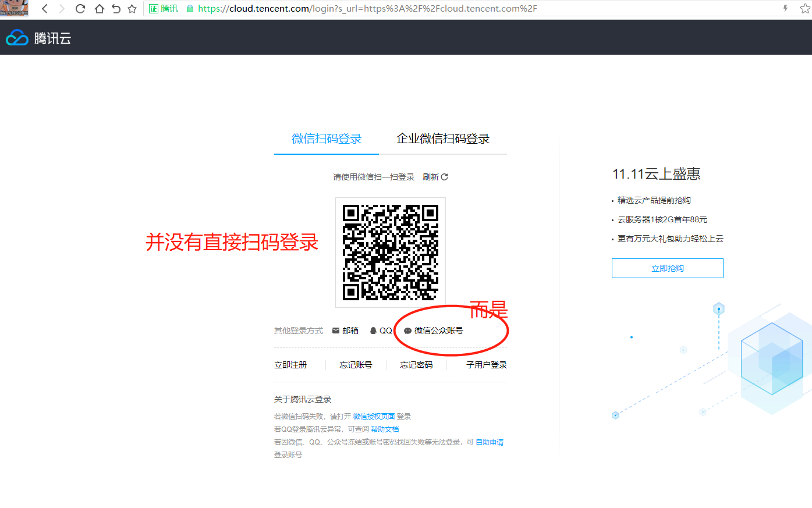This screenshot has height=508, width=812.
Task: Click the WeChat login QR code
Action: [391, 253]
